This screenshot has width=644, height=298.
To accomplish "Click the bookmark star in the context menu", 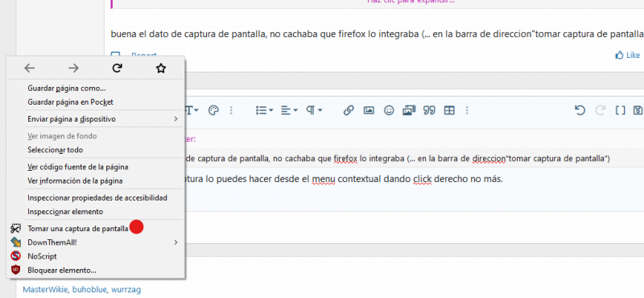I will pos(161,68).
